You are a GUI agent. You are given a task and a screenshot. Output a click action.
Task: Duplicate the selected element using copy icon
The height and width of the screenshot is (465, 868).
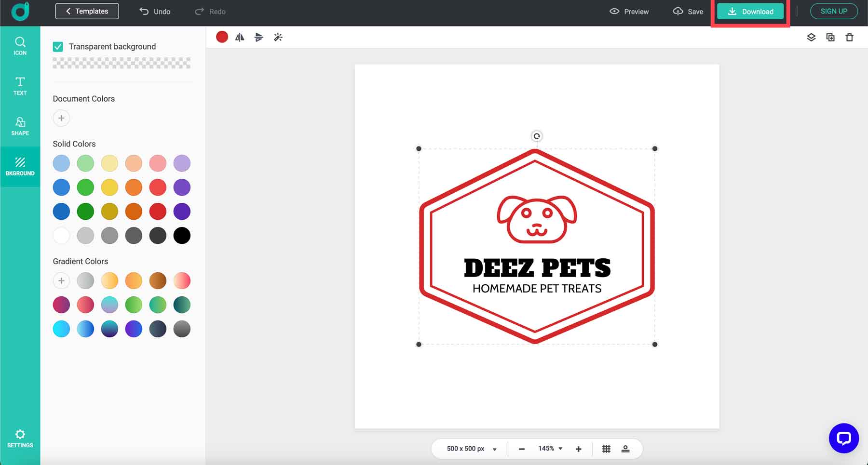[830, 37]
